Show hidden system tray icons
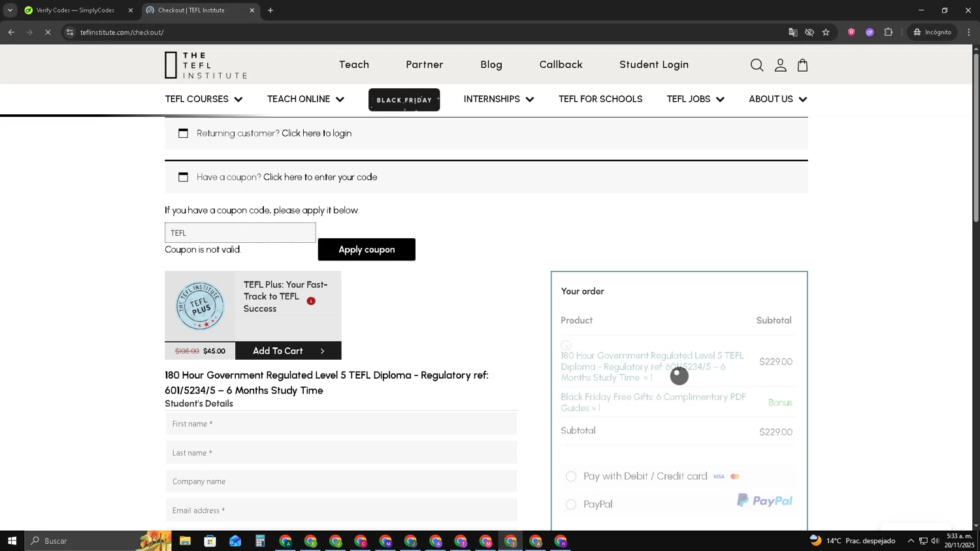 click(x=911, y=541)
